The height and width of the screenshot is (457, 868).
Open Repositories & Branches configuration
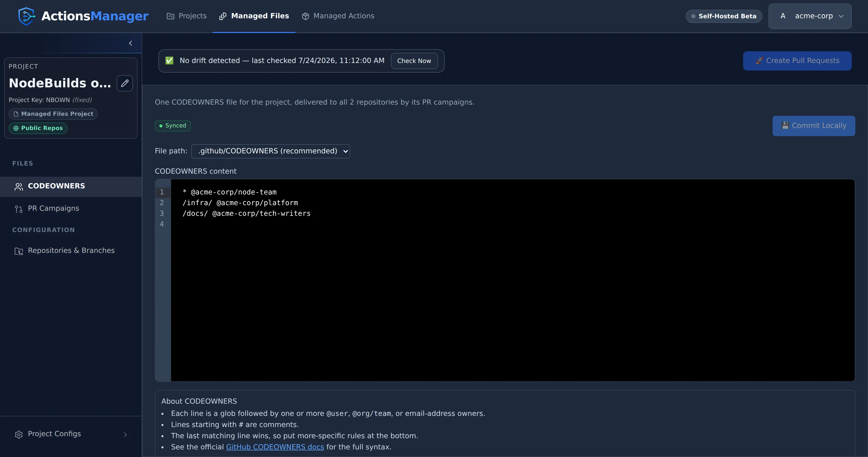(x=71, y=251)
